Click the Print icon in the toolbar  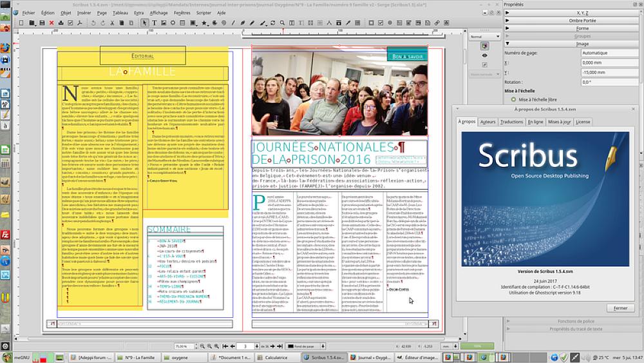tap(61, 23)
